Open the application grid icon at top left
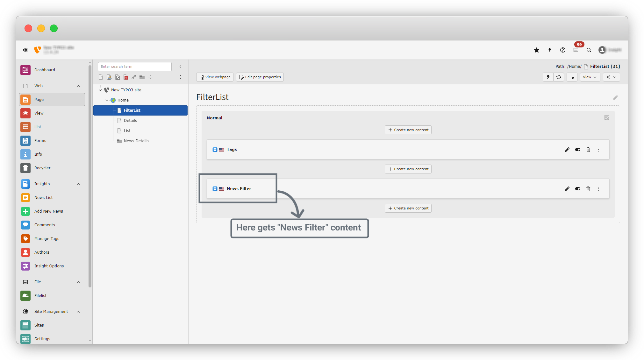 click(25, 50)
